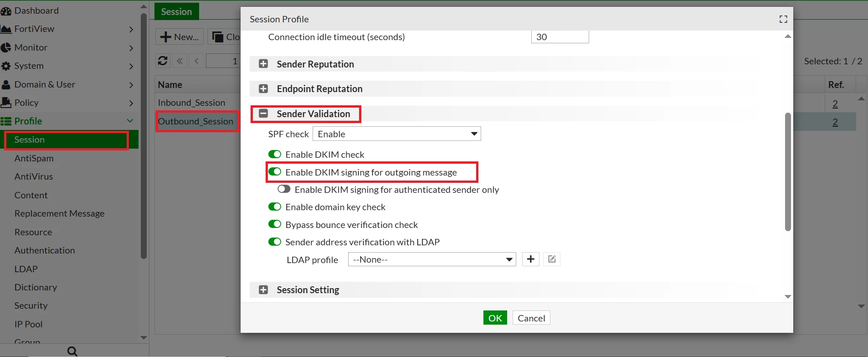Open Replacement Message menu item

(x=59, y=213)
